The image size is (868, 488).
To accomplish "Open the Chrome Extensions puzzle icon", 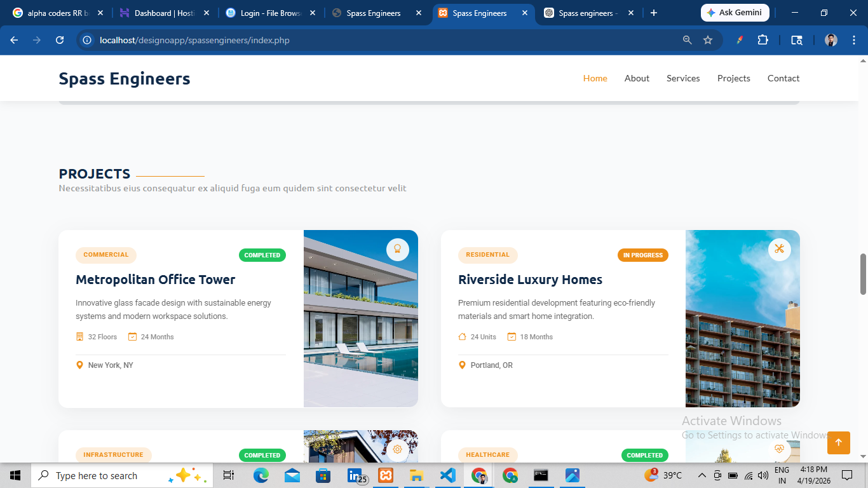I will 763,40.
